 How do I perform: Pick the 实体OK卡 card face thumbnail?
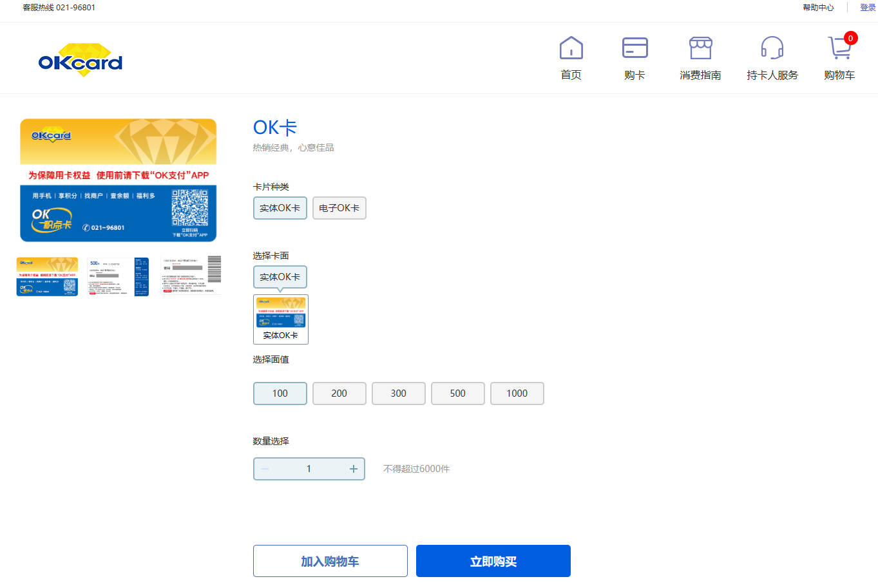point(281,319)
